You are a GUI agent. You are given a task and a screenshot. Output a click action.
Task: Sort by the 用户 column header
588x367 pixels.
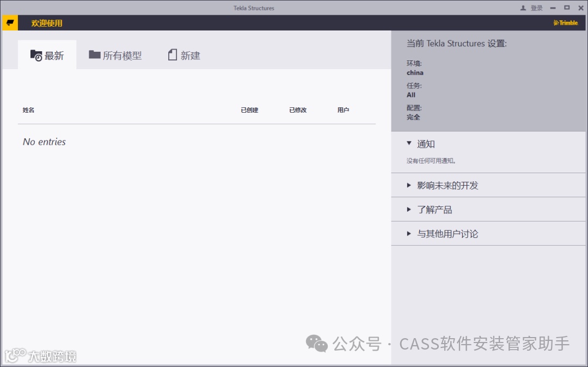[343, 110]
